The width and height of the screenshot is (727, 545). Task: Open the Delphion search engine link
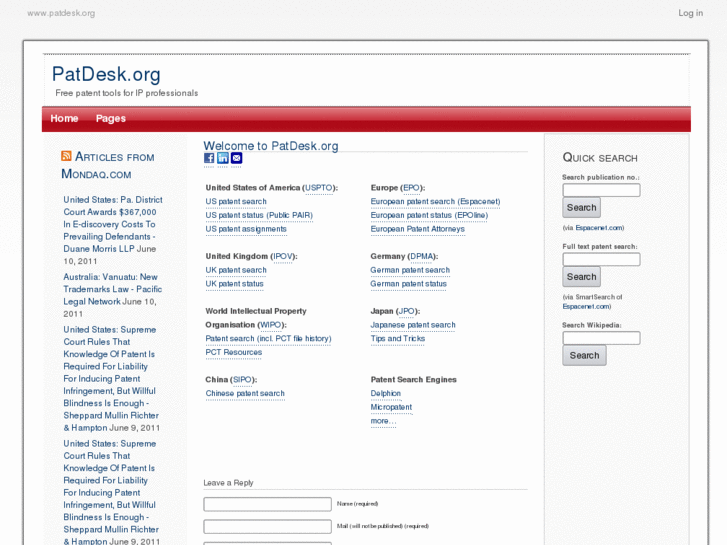click(x=385, y=393)
